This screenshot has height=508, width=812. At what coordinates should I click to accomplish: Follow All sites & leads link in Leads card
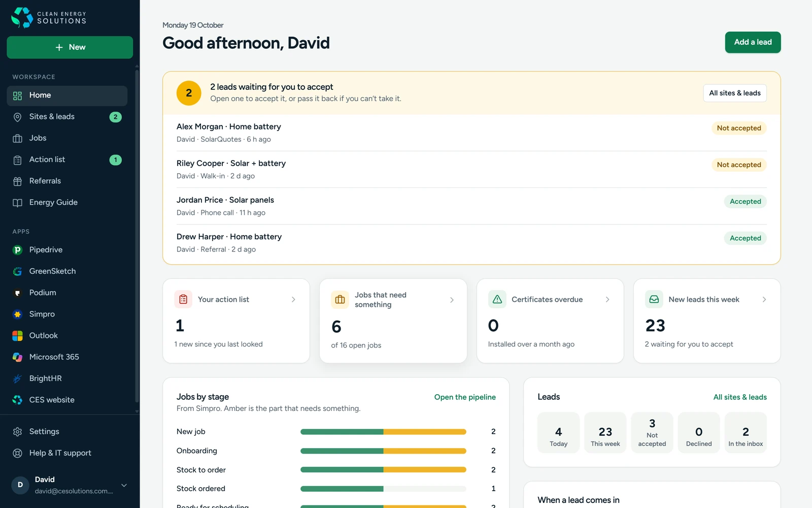pos(740,397)
